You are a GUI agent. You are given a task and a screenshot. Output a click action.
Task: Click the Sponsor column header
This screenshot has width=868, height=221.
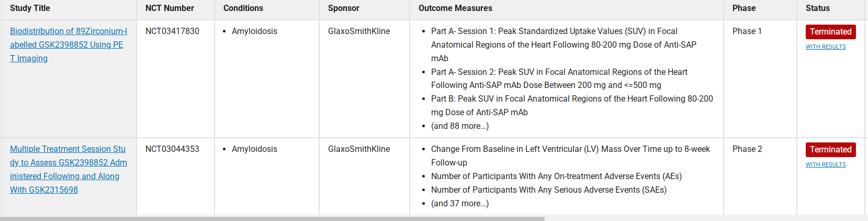tap(344, 8)
